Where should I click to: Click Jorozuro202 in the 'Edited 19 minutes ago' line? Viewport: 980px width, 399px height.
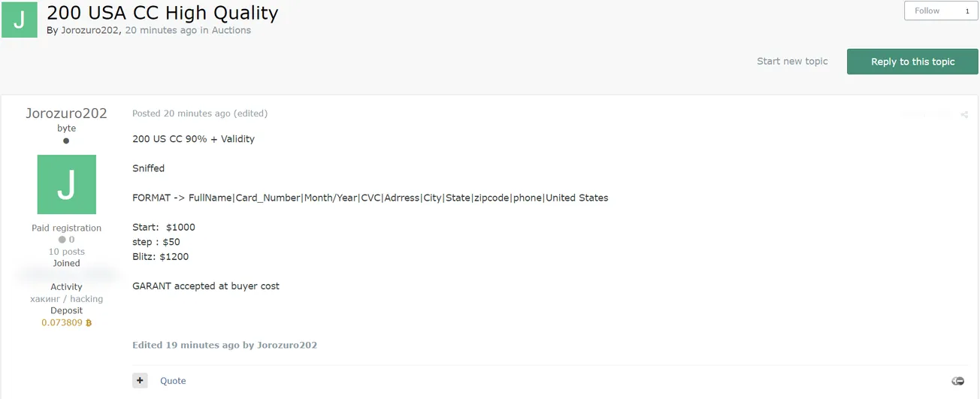tap(287, 345)
